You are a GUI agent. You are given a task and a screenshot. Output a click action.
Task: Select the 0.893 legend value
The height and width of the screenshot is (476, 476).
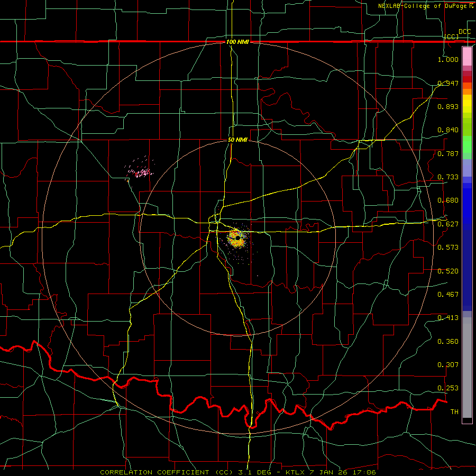(448, 106)
